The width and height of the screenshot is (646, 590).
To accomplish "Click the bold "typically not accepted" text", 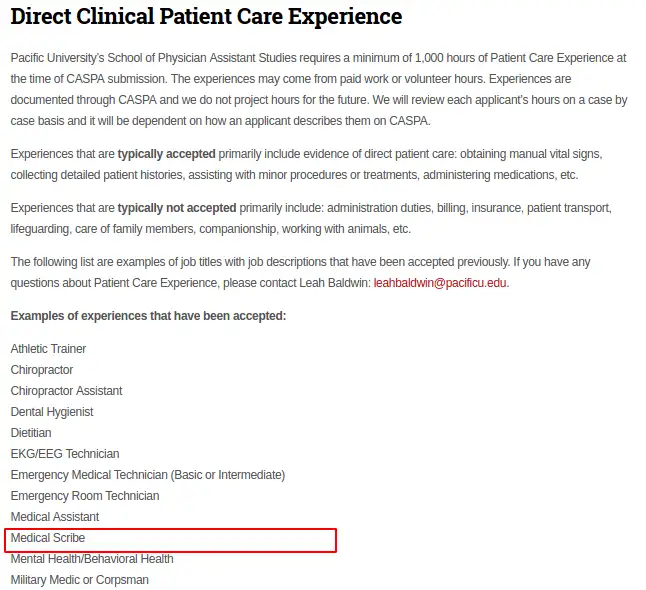I will [177, 208].
